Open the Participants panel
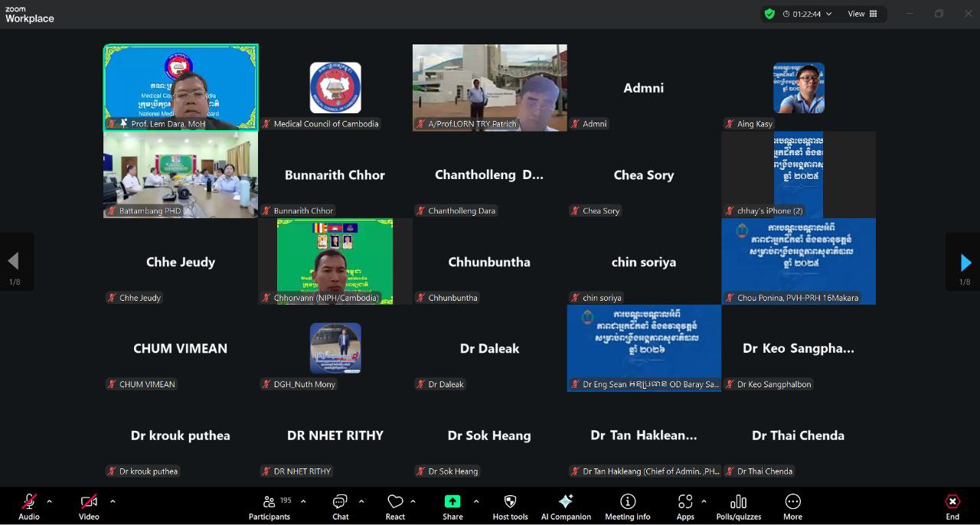980x525 pixels. [269, 506]
